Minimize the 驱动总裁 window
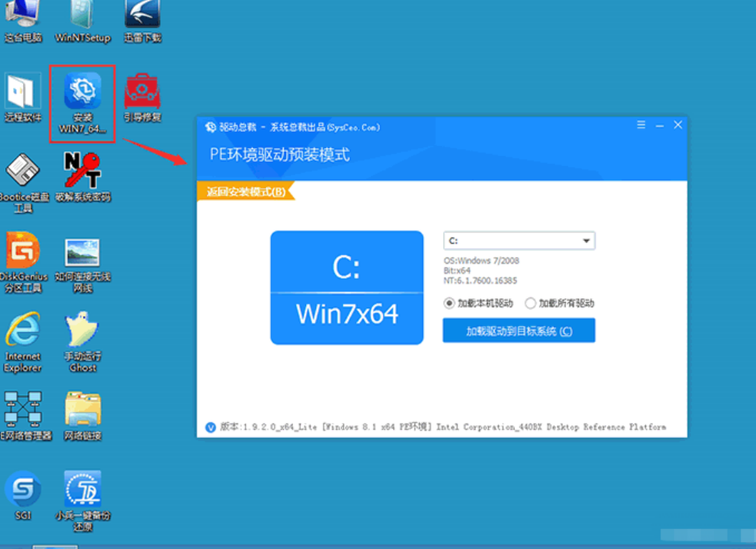This screenshot has height=549, width=756. click(x=660, y=125)
